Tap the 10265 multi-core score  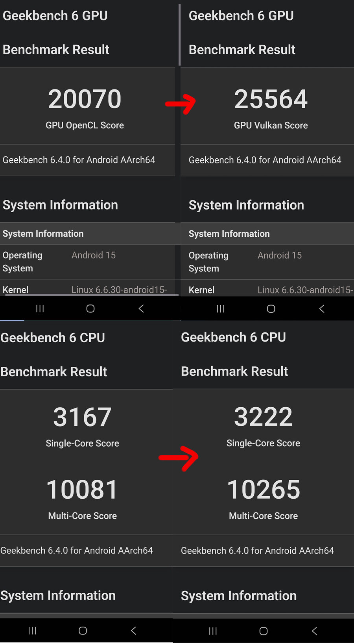(264, 490)
